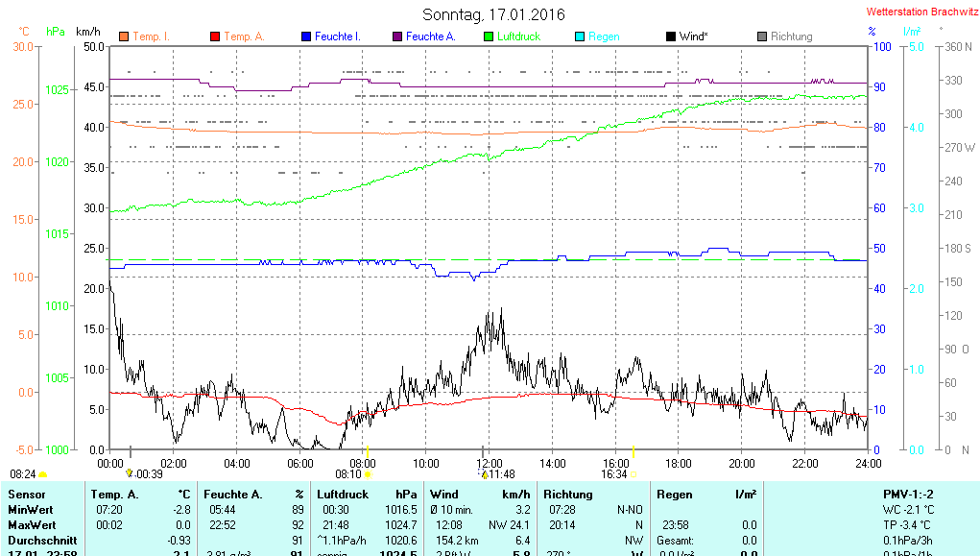Click the chart title Sonntag, 17.01.2016
Viewport: 980px width, 556px height.
[493, 14]
